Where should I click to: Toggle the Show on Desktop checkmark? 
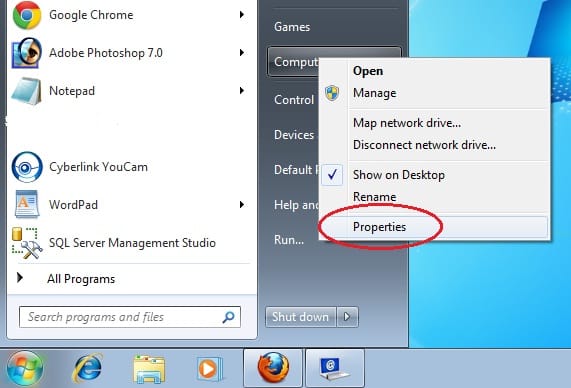click(x=332, y=175)
